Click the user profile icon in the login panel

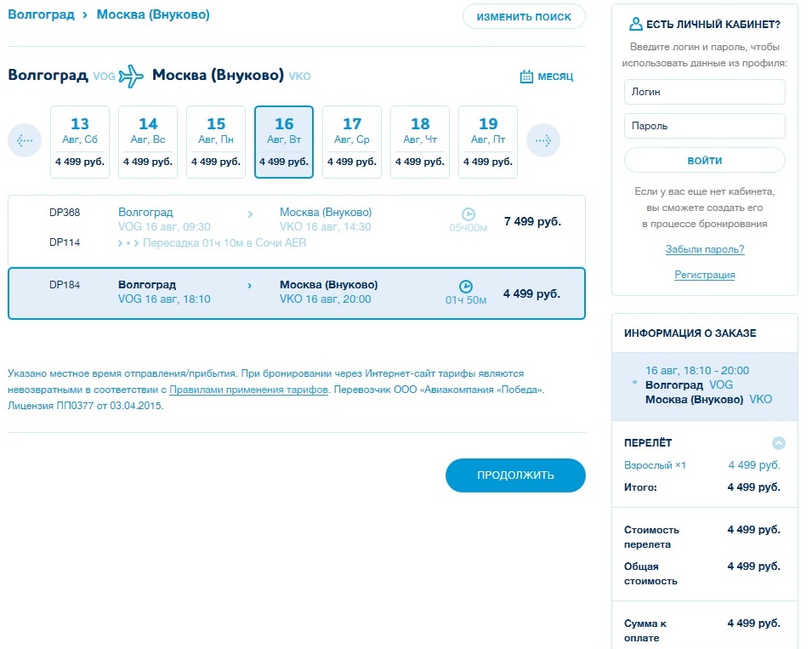635,25
